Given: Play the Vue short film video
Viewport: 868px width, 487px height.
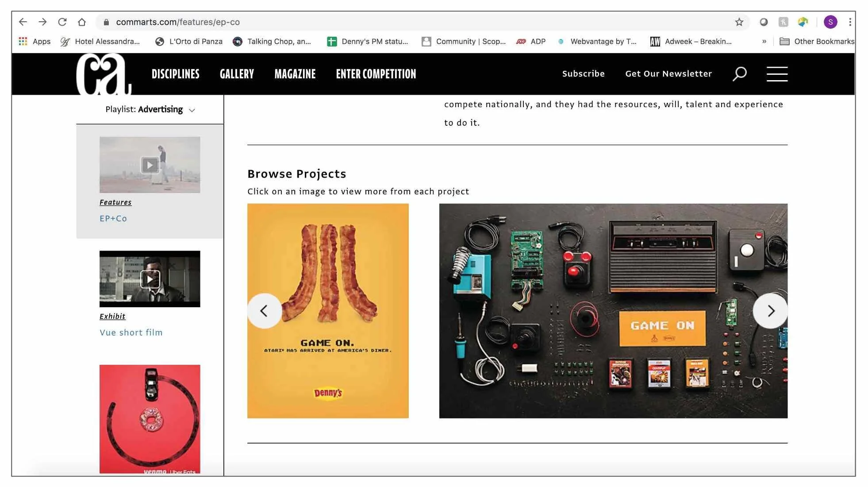Looking at the screenshot, I should point(150,279).
